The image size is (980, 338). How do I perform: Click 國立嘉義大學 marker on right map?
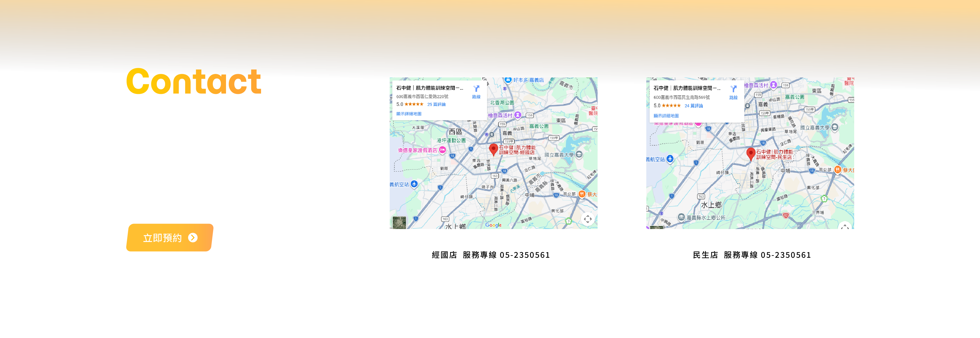tap(835, 127)
